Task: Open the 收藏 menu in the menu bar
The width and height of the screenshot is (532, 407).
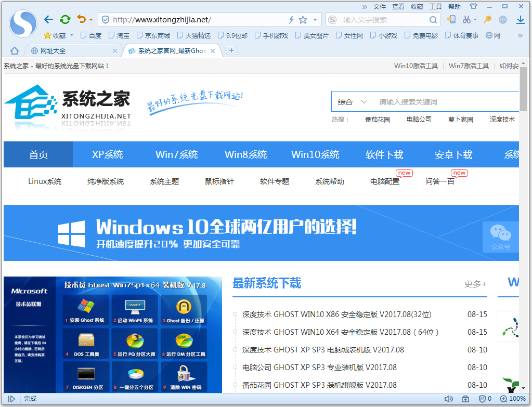Action: pos(417,6)
